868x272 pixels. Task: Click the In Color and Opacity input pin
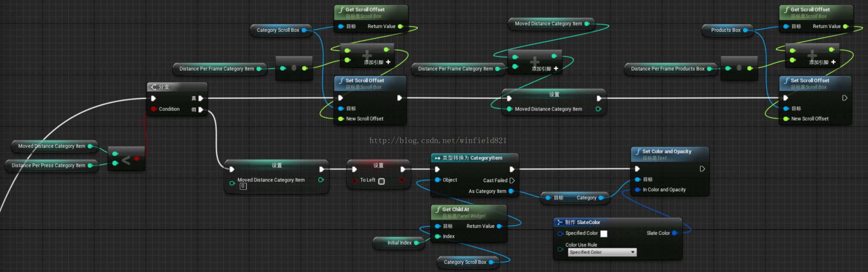click(x=638, y=189)
